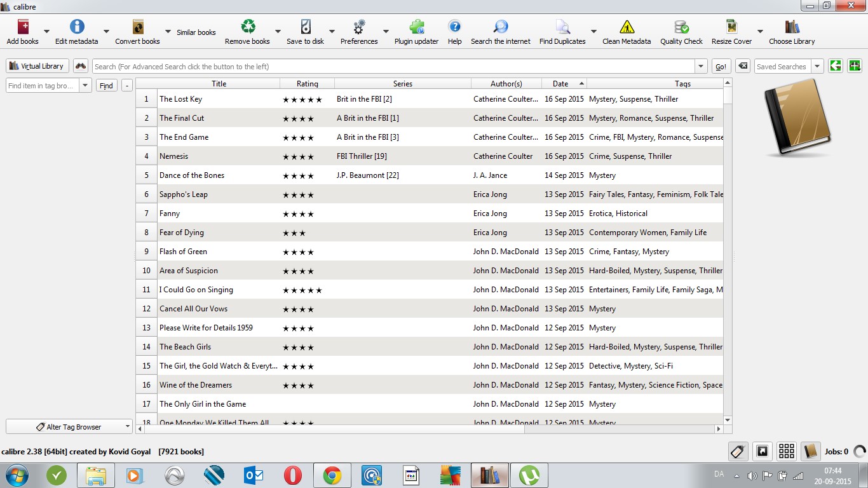This screenshot has height=488, width=868.
Task: Open Edit metadata from the toolbar
Action: [77, 27]
